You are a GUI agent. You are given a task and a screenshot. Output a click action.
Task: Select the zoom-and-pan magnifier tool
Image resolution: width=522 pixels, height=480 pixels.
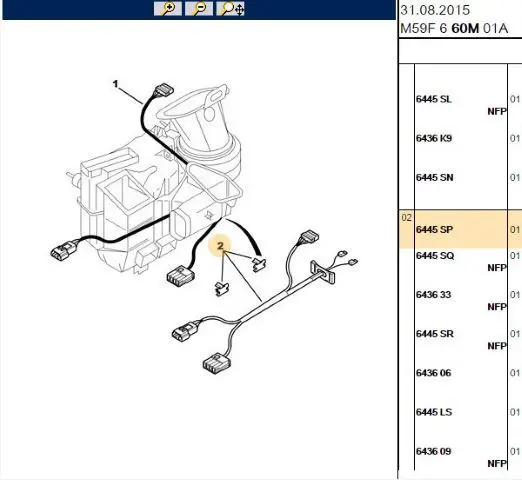click(x=230, y=9)
